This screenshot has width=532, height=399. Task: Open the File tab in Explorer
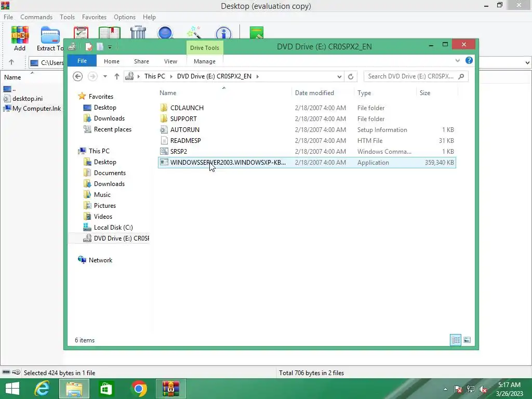click(x=82, y=61)
